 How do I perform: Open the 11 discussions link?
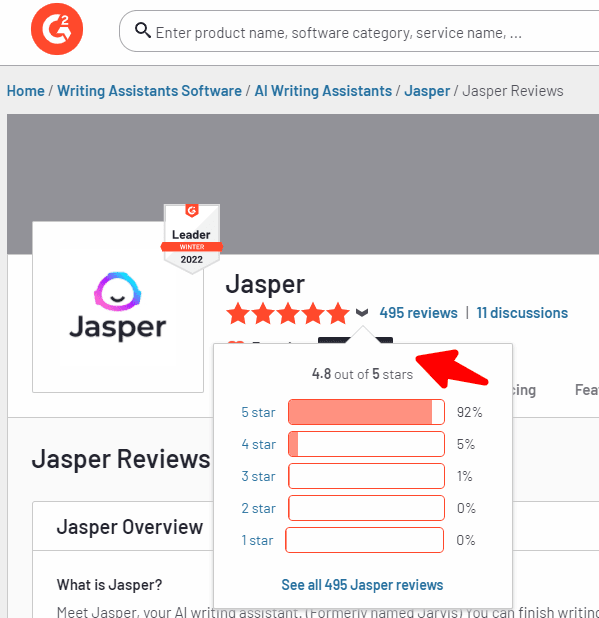click(x=522, y=313)
